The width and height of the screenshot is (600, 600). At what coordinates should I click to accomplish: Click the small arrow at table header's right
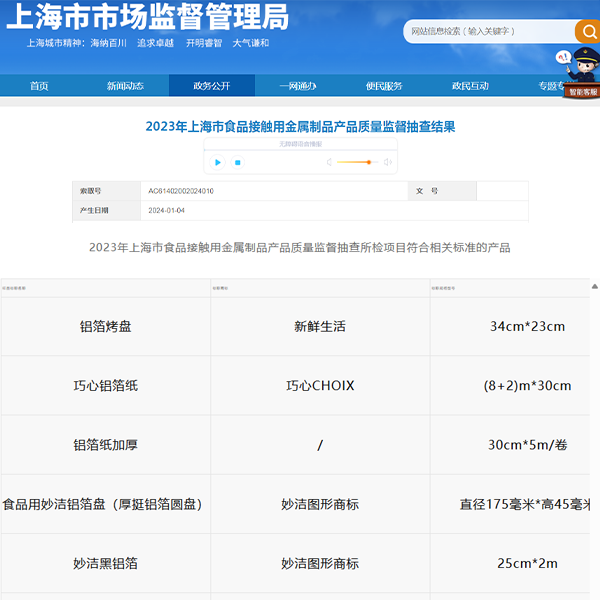pyautogui.click(x=594, y=288)
